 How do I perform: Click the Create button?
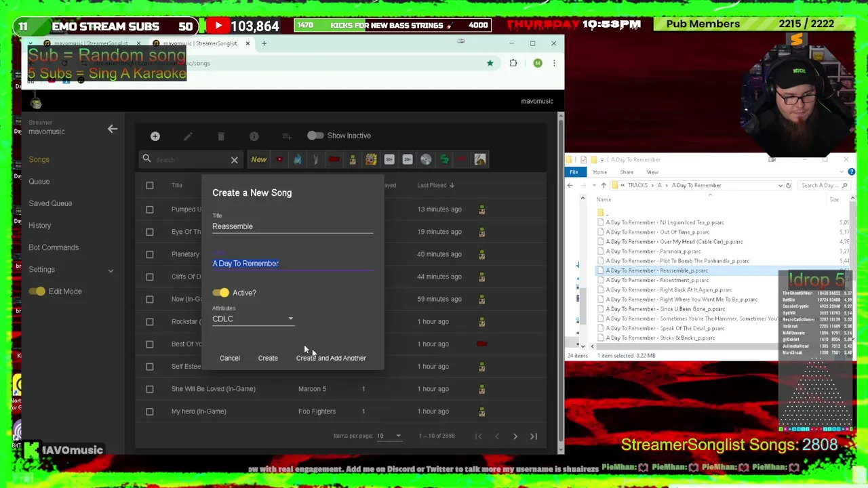(268, 358)
